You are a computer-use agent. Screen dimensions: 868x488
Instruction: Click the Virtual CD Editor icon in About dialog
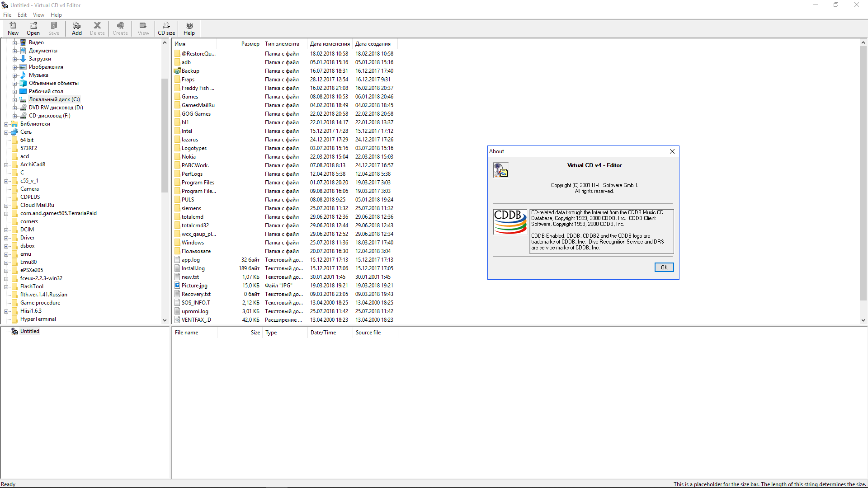click(500, 170)
